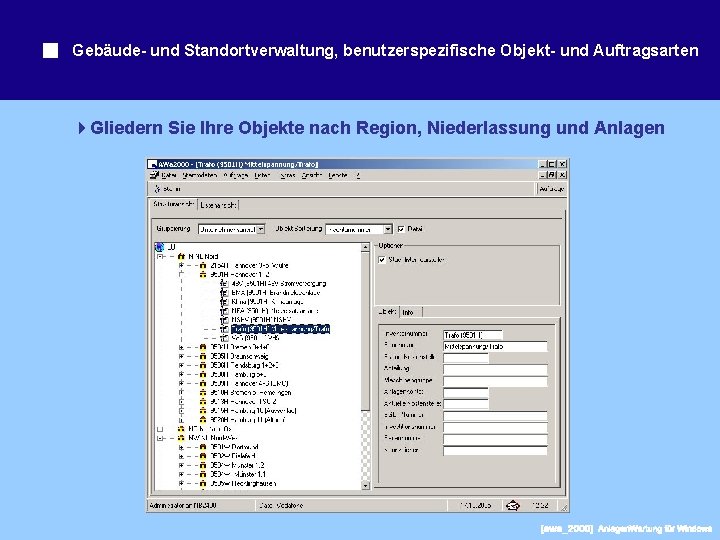720x540 pixels.
Task: Select the Braunschweig tree row
Action: pos(239,356)
